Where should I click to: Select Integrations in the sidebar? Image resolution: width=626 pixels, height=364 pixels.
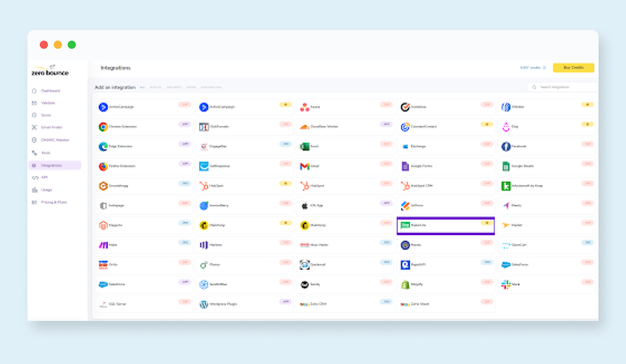[x=54, y=165]
